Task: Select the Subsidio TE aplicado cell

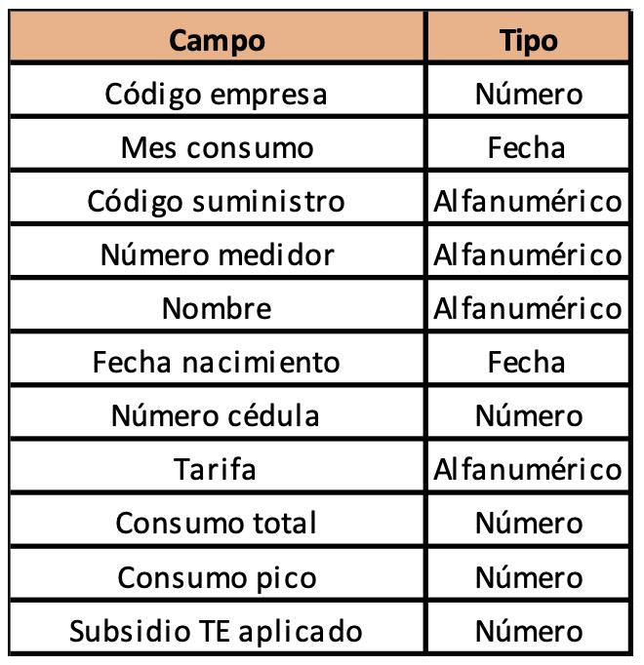Action: click(x=217, y=627)
